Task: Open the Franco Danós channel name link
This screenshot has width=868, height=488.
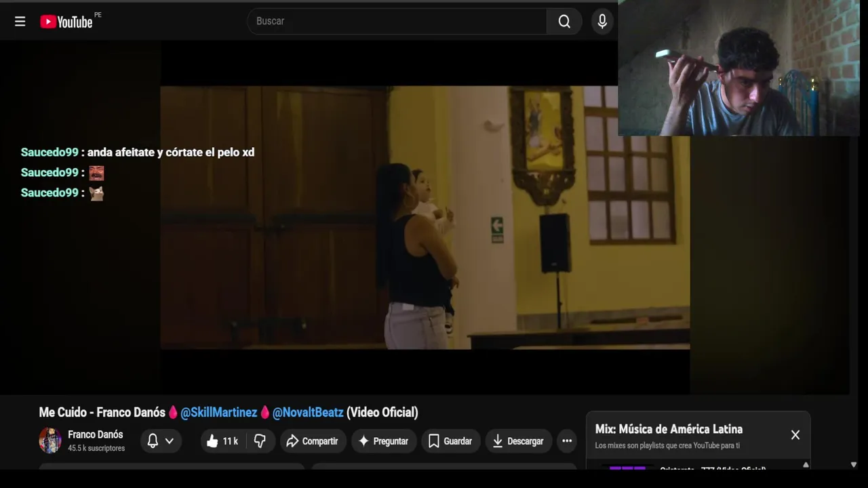Action: click(x=95, y=434)
